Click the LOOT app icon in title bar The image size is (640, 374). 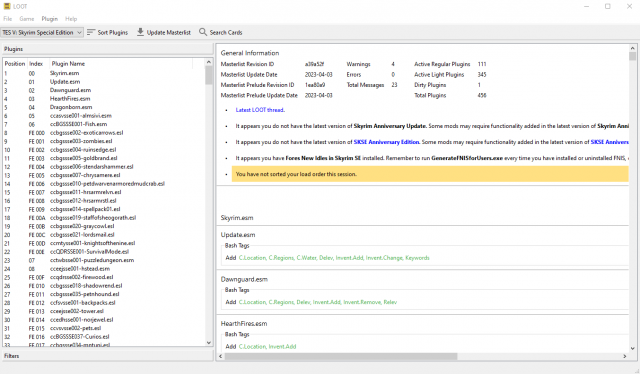coord(7,6)
